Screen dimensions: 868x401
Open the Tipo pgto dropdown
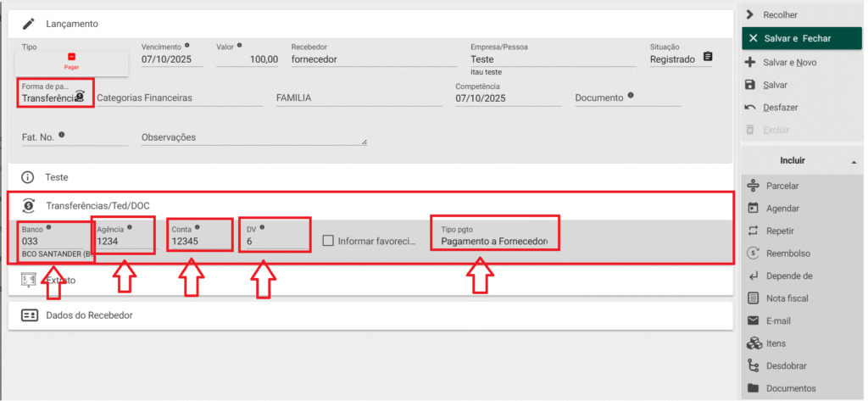(493, 242)
